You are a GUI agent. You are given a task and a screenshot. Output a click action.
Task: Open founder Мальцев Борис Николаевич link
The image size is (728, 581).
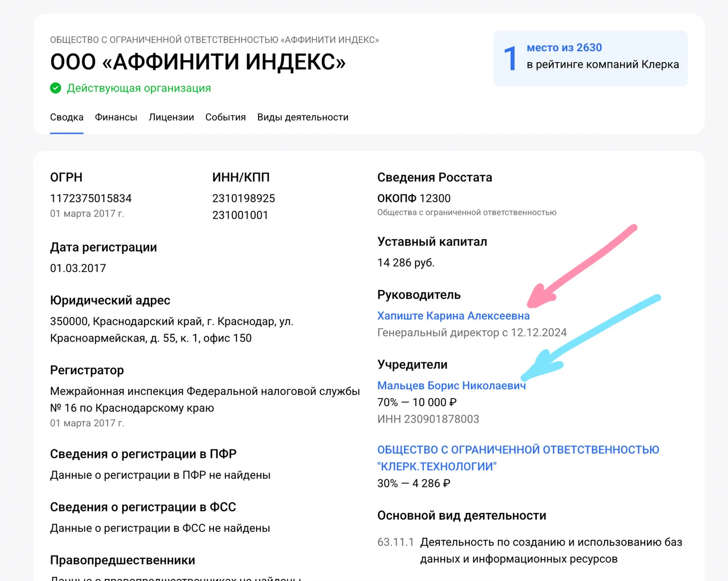[451, 386]
